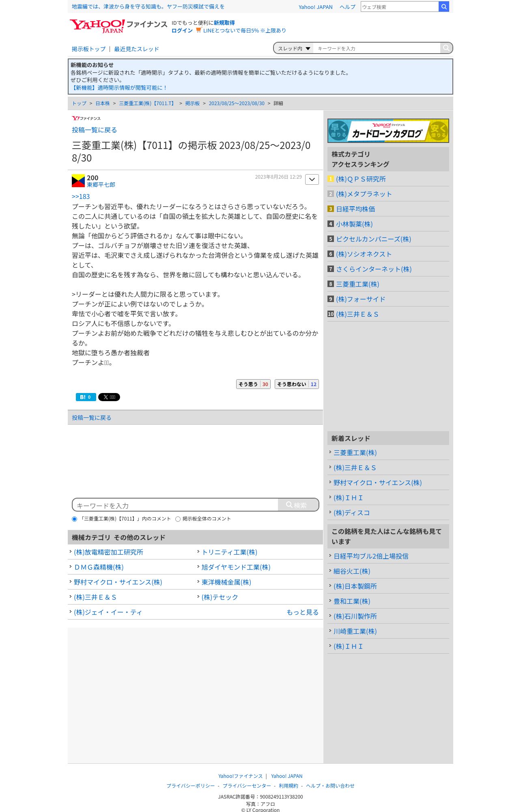Image resolution: width=521 pixels, height=812 pixels.
Task: Open thread トリニティ工業(株)
Action: tap(229, 552)
